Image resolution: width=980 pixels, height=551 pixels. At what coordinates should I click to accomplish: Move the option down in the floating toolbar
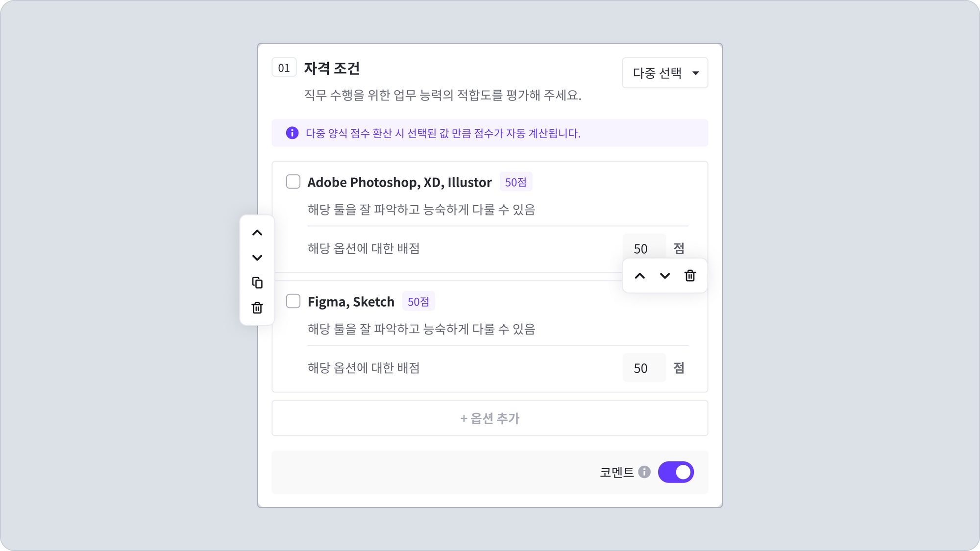(x=665, y=276)
